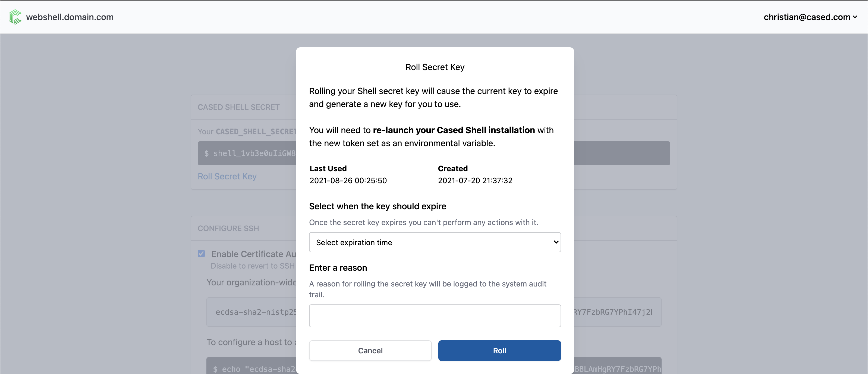
Task: Click the CONFIGURE SSH section header
Action: [228, 228]
